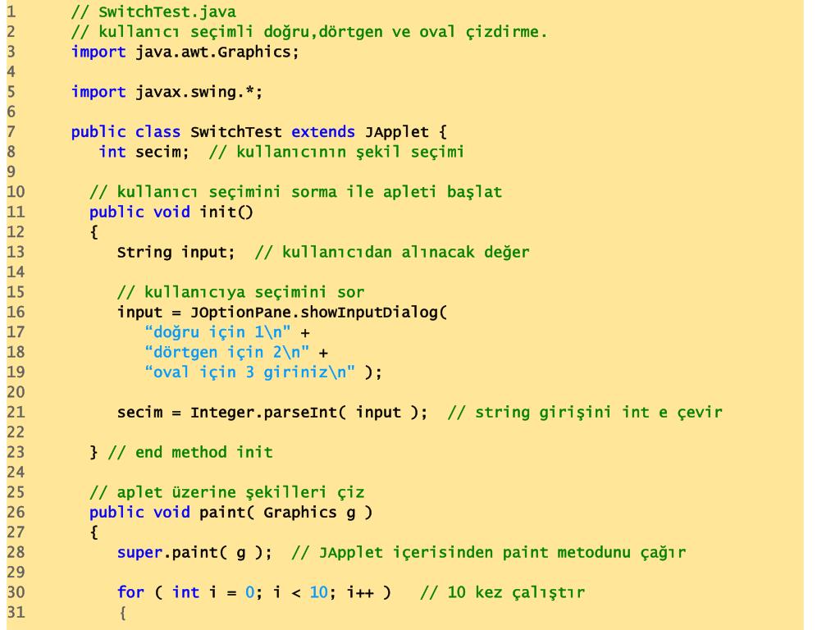Screen dimensions: 840x630
Task: Click "import java.awt.Graphics;" on line 3
Action: pos(185,52)
